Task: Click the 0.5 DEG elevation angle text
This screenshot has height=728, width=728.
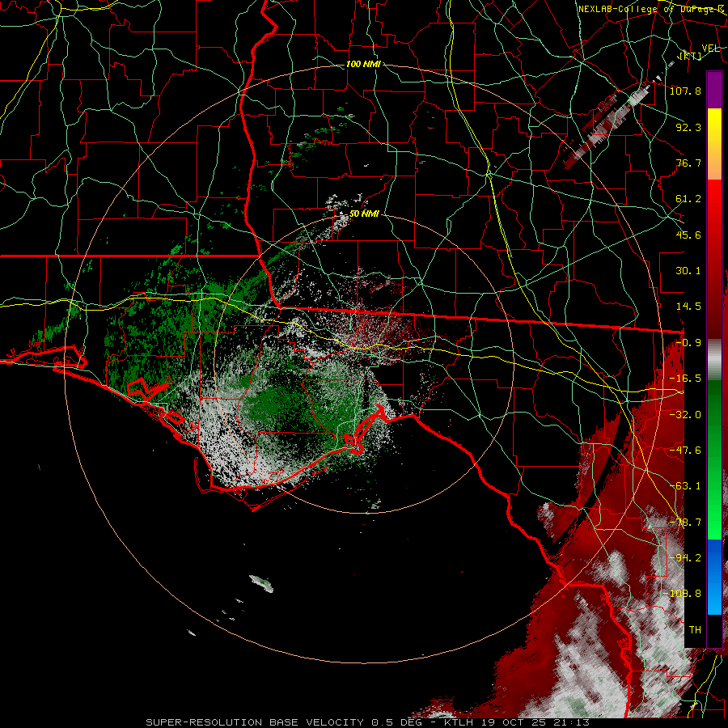Action: [396, 722]
